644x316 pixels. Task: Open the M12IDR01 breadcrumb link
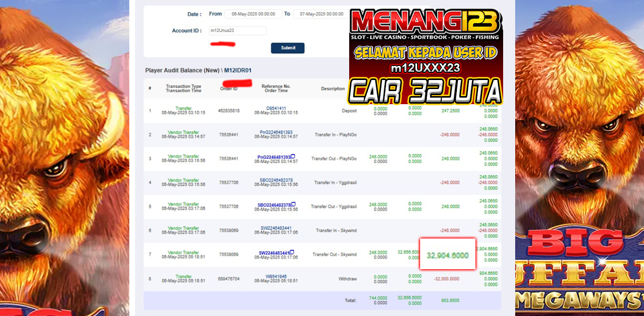[x=238, y=70]
